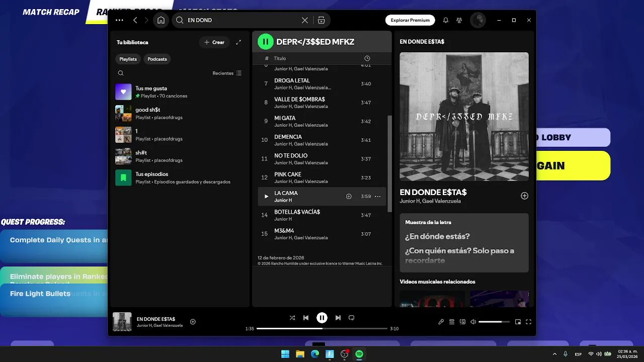644x362 pixels.
Task: Filter library by Podcasts
Action: (157, 59)
